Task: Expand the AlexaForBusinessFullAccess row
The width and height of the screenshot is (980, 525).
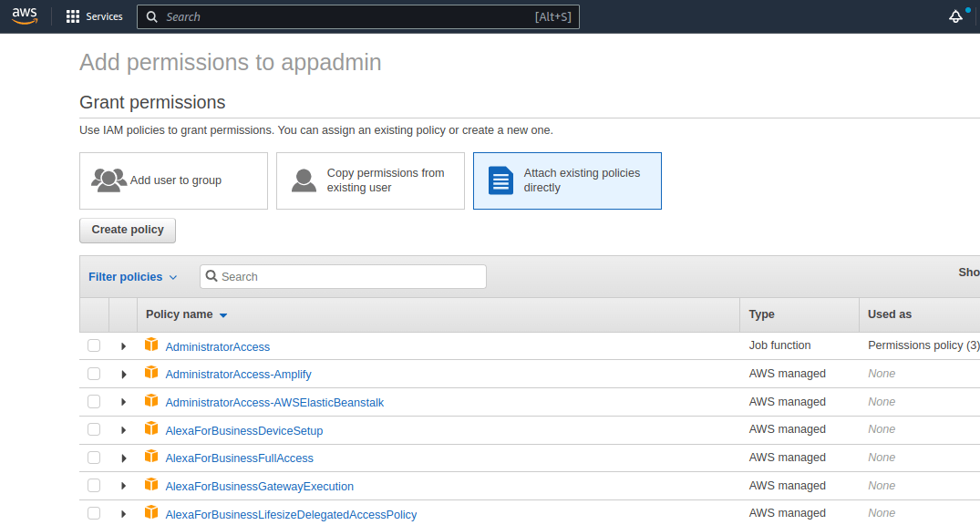Action: [123, 458]
